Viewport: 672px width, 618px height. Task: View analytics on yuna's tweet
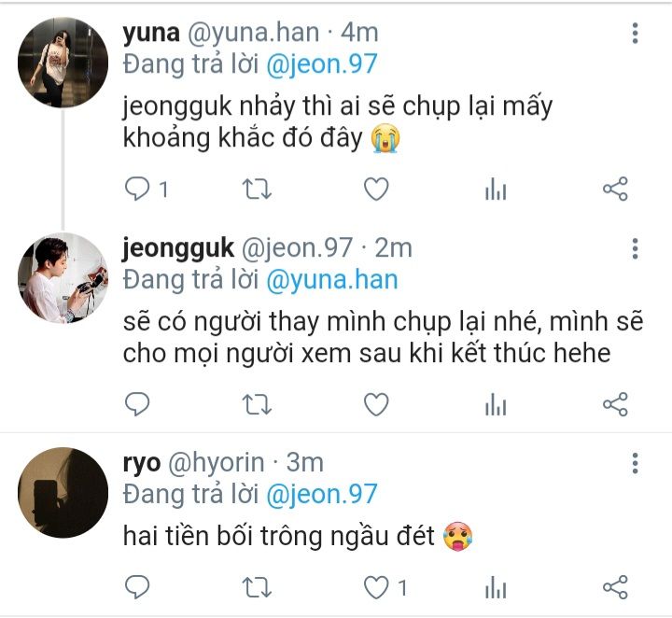pyautogui.click(x=496, y=190)
